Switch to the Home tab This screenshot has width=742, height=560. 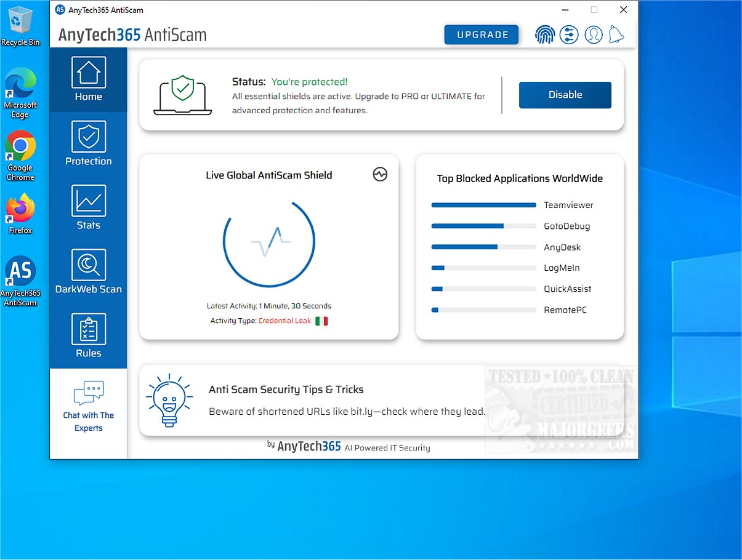[88, 79]
